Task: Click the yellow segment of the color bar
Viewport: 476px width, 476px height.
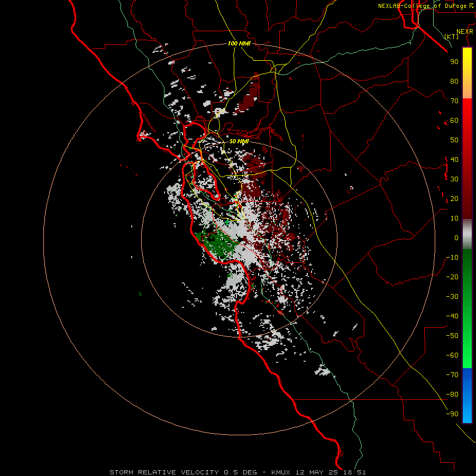Action: pyautogui.click(x=467, y=73)
